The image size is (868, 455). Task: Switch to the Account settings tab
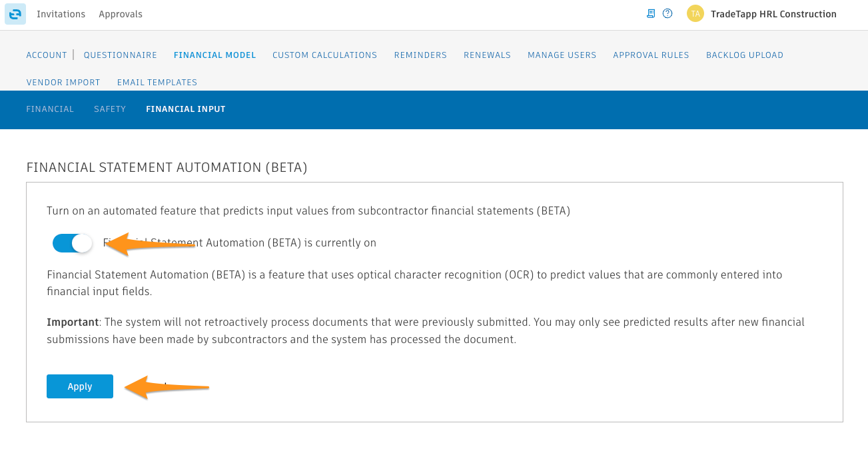click(47, 55)
